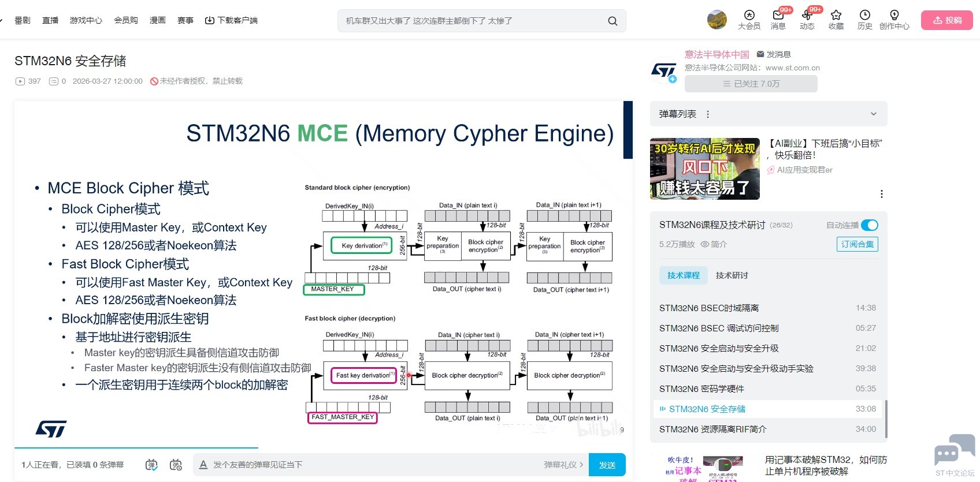Switch to the 技术研讨 tab
The width and height of the screenshot is (980, 482).
[732, 275]
